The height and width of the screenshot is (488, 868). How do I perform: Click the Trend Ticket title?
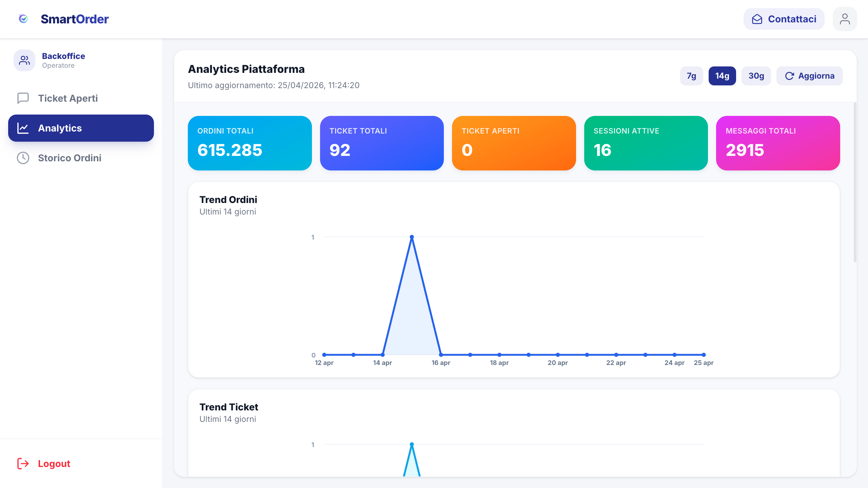(229, 407)
